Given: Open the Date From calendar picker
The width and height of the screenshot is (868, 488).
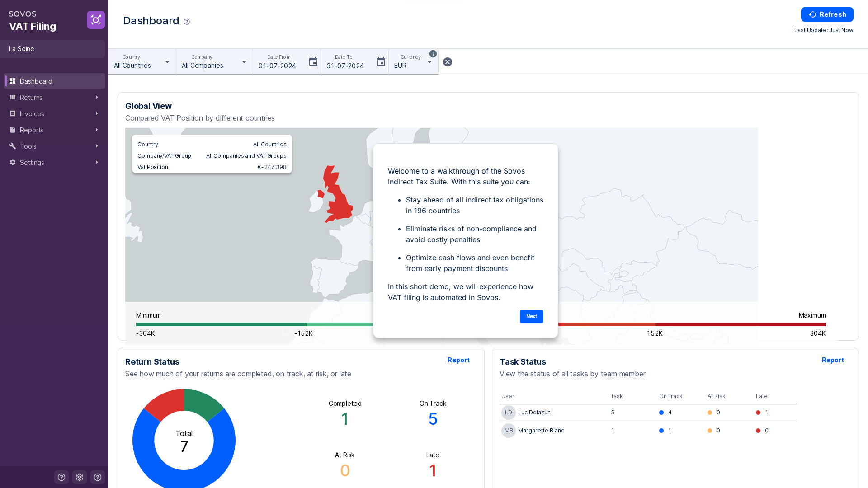Looking at the screenshot, I should [x=313, y=62].
